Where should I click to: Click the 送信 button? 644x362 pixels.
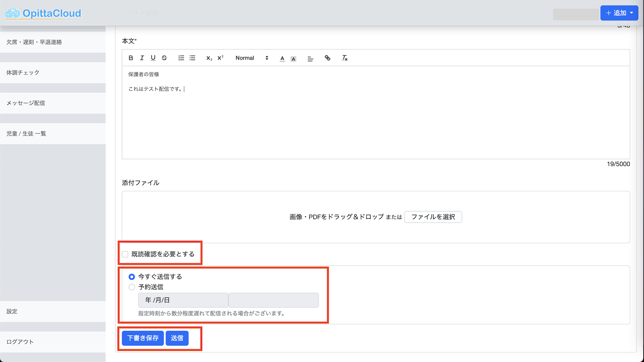[177, 338]
